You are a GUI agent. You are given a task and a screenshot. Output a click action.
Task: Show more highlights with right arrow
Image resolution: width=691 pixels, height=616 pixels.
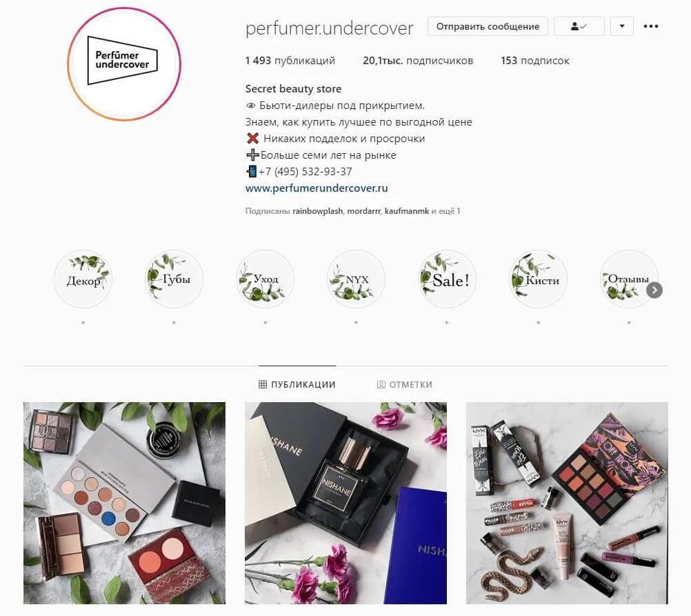(654, 290)
